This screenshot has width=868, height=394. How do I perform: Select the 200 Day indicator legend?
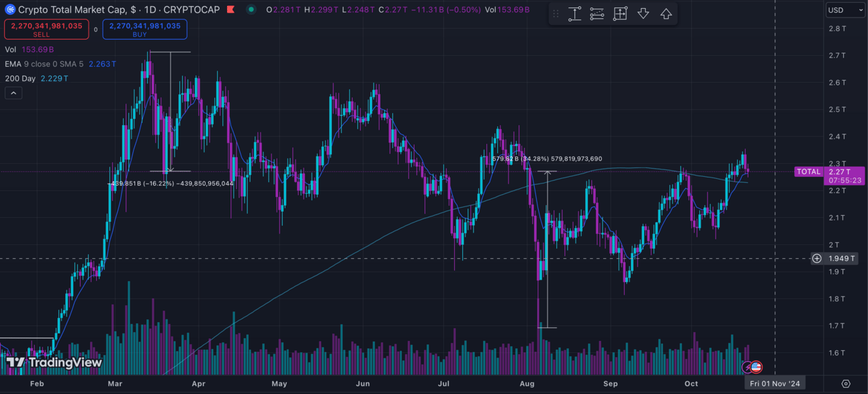point(36,79)
